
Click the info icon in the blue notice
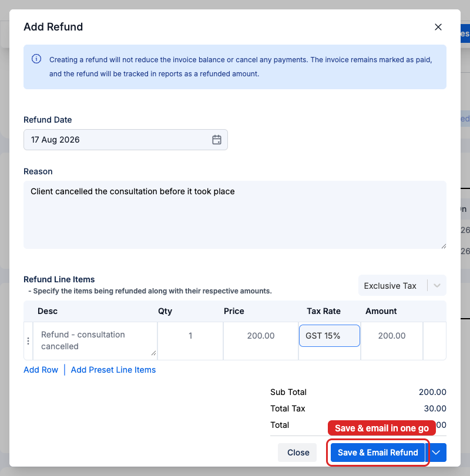click(36, 59)
